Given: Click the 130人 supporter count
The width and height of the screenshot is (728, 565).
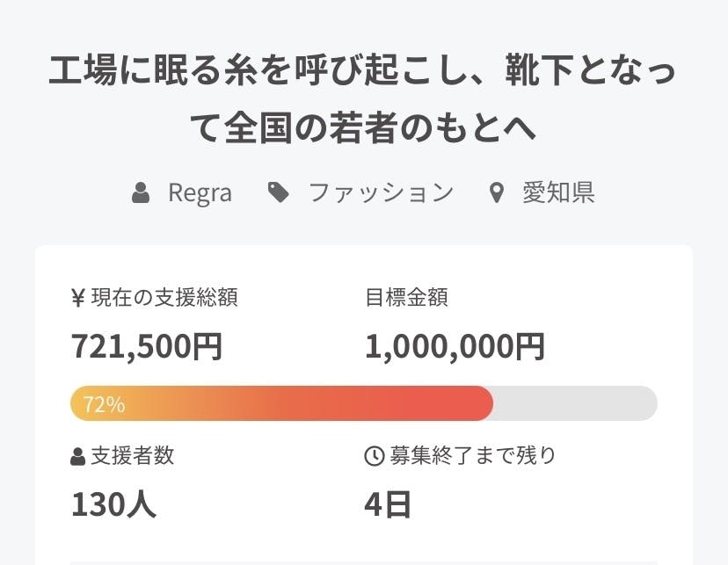Looking at the screenshot, I should click(x=113, y=504).
